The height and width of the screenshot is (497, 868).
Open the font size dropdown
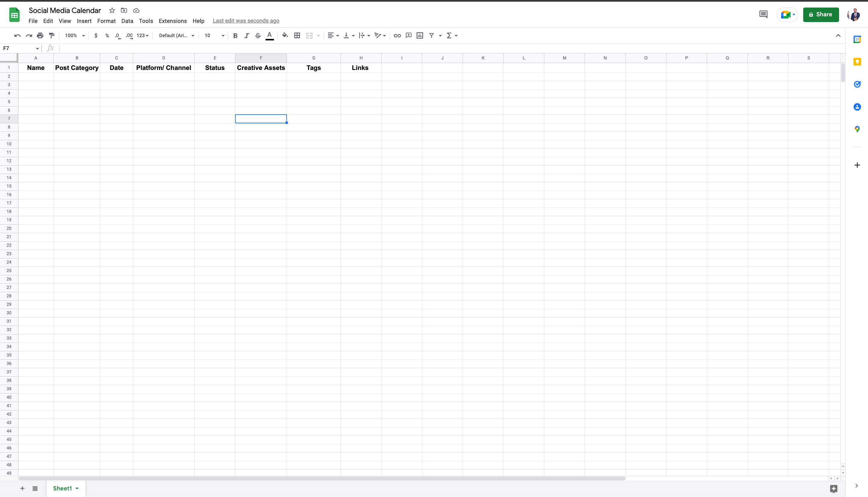point(214,36)
